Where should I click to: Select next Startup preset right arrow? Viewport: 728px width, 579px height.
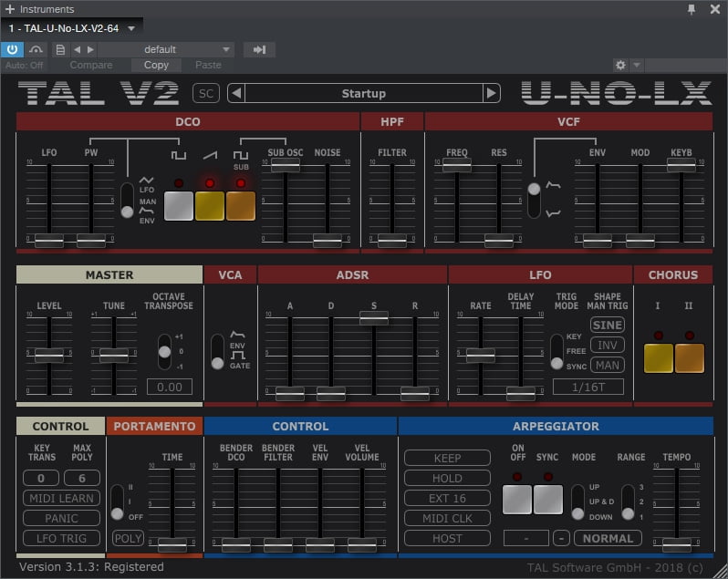click(491, 93)
